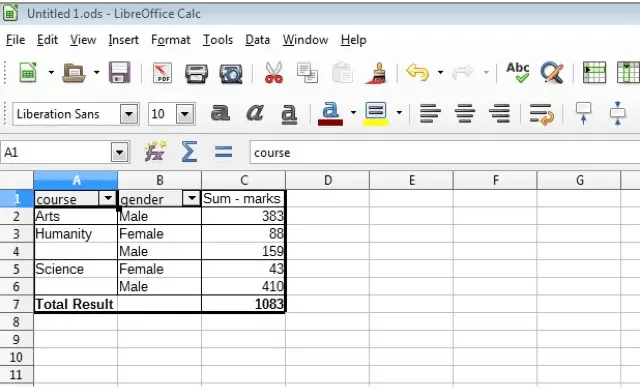Open the gender pivot filter dropdown
This screenshot has height=390, width=640.
(191, 198)
